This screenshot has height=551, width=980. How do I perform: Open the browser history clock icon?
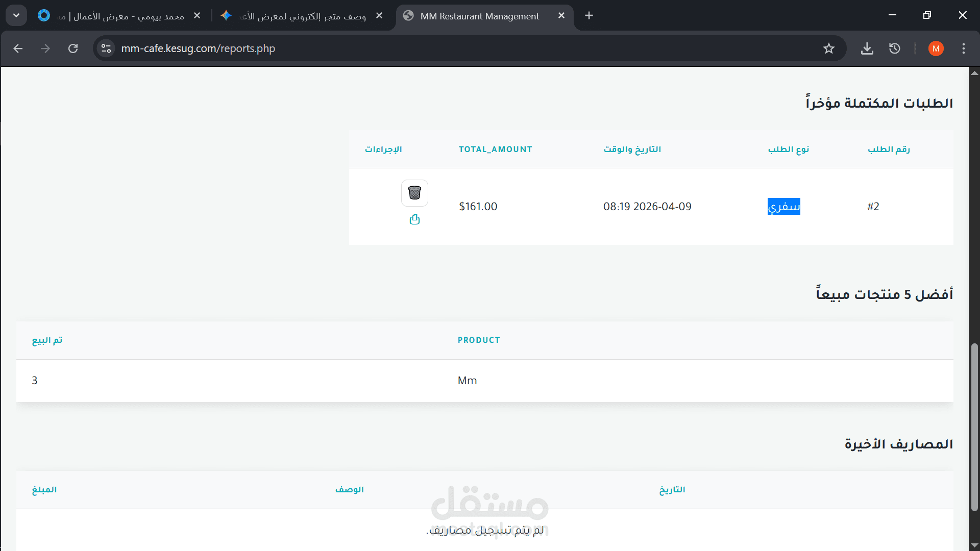click(x=894, y=48)
